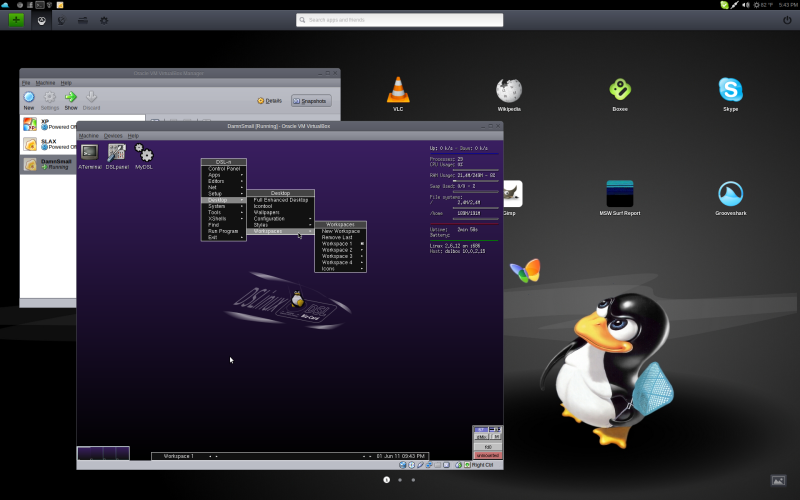
Task: Open the Machine menu in VirtualBox Manager
Action: (x=45, y=83)
